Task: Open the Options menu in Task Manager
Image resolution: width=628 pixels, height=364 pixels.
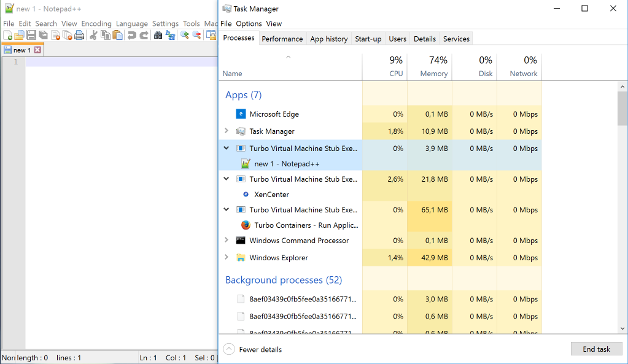Action: pyautogui.click(x=249, y=23)
